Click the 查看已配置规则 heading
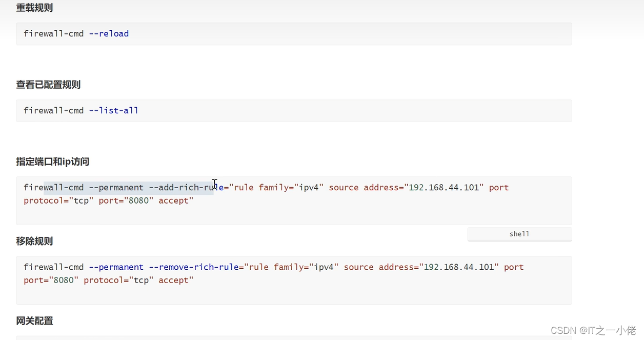Image resolution: width=644 pixels, height=340 pixels. 48,85
